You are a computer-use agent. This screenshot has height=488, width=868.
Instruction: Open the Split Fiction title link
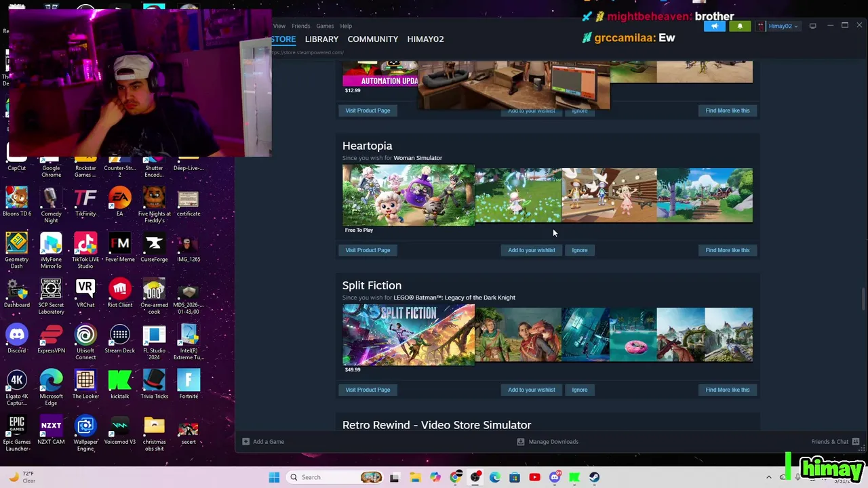point(372,285)
